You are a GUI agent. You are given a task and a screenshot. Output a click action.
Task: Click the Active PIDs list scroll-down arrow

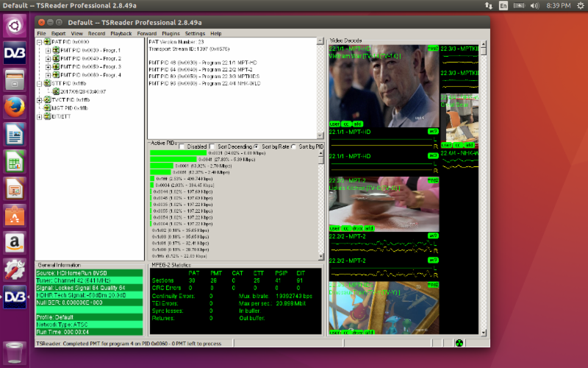click(x=320, y=255)
